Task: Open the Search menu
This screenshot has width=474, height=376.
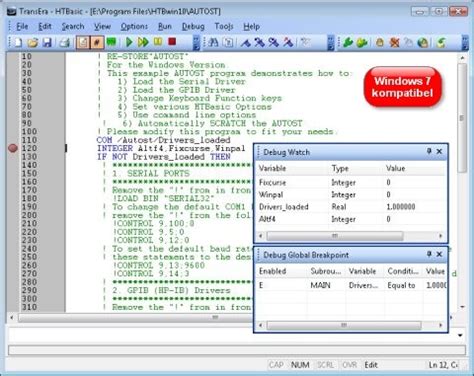Action: pyautogui.click(x=73, y=26)
